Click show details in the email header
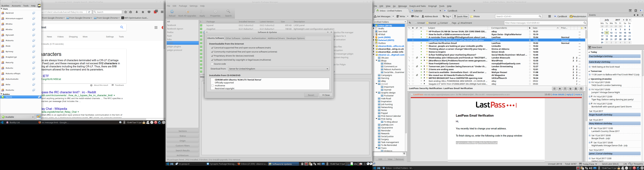The width and height of the screenshot is (644, 170). (558, 95)
